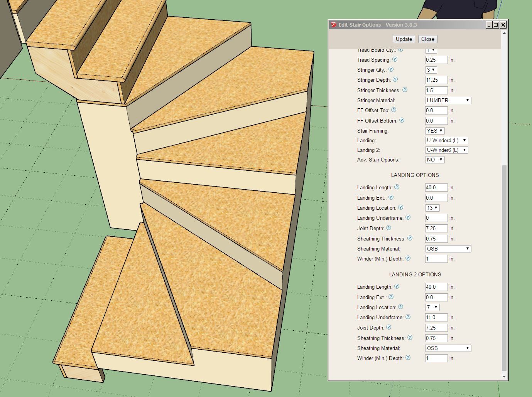Click Joist Depth field under LANDING 2 OPTIONS
532x397 pixels.
pyautogui.click(x=436, y=328)
